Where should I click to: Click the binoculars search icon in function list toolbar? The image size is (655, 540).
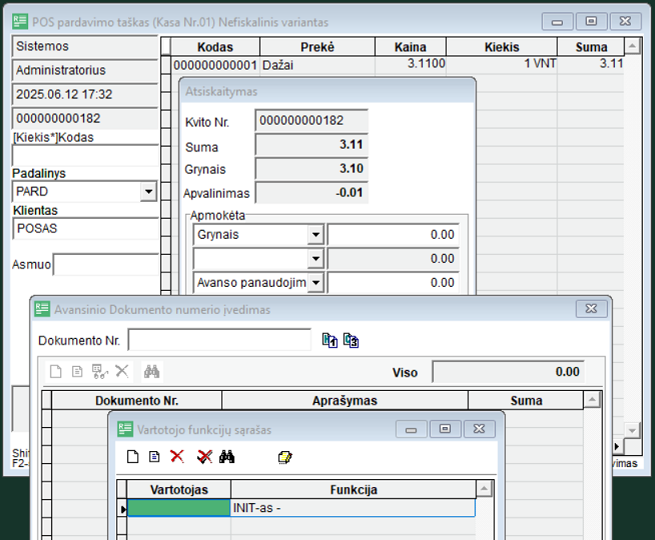coord(227,456)
